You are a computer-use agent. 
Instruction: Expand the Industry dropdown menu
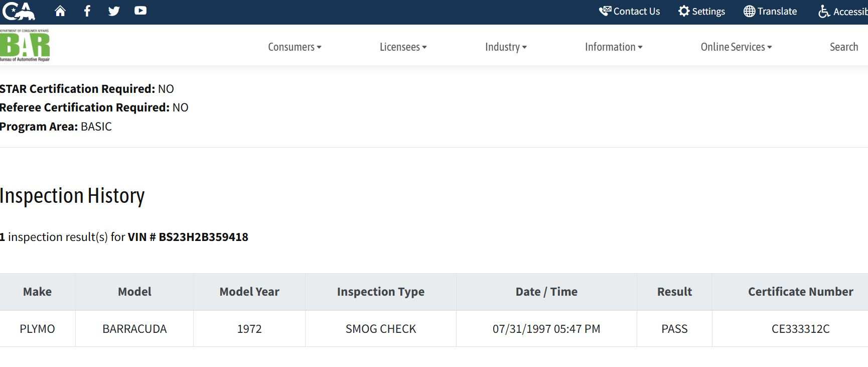[506, 47]
